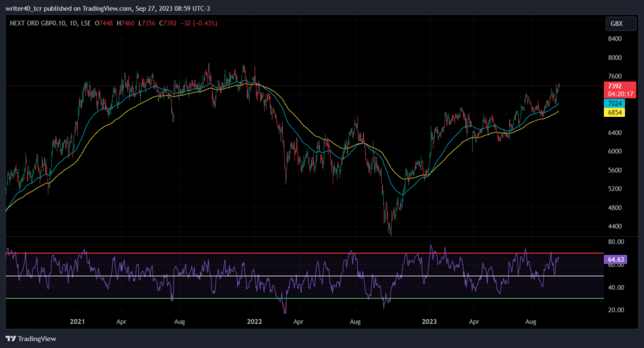Click the 8400 price axis label
644x348 pixels.
(615, 39)
